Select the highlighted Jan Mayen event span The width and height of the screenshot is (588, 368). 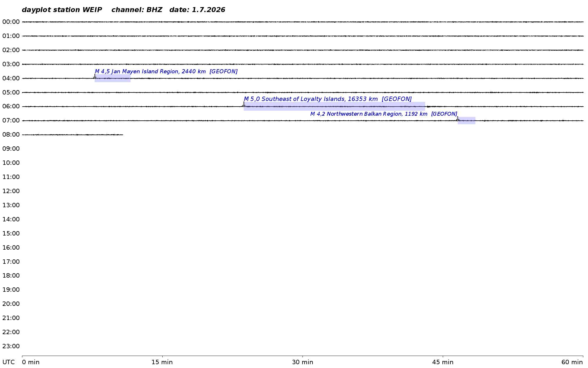113,78
